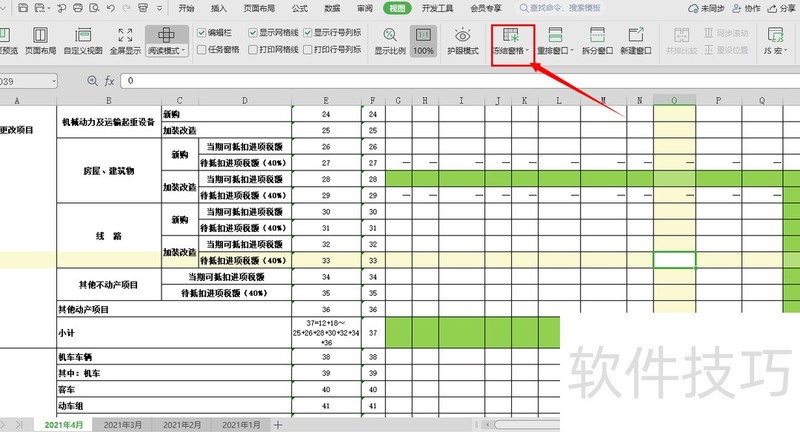Switch to sheet tab 2021年3月

[x=123, y=424]
